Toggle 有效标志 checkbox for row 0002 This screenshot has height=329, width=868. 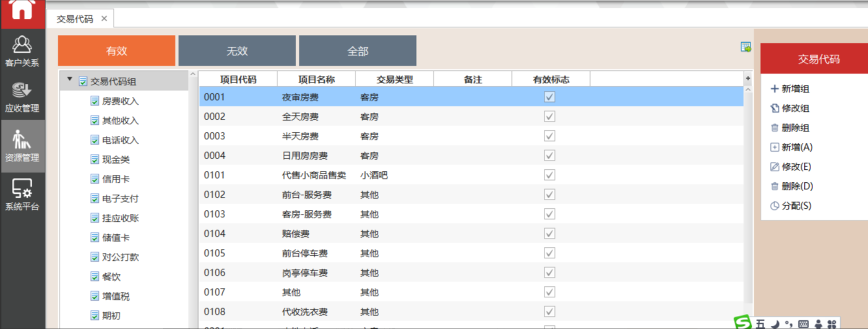coord(549,117)
